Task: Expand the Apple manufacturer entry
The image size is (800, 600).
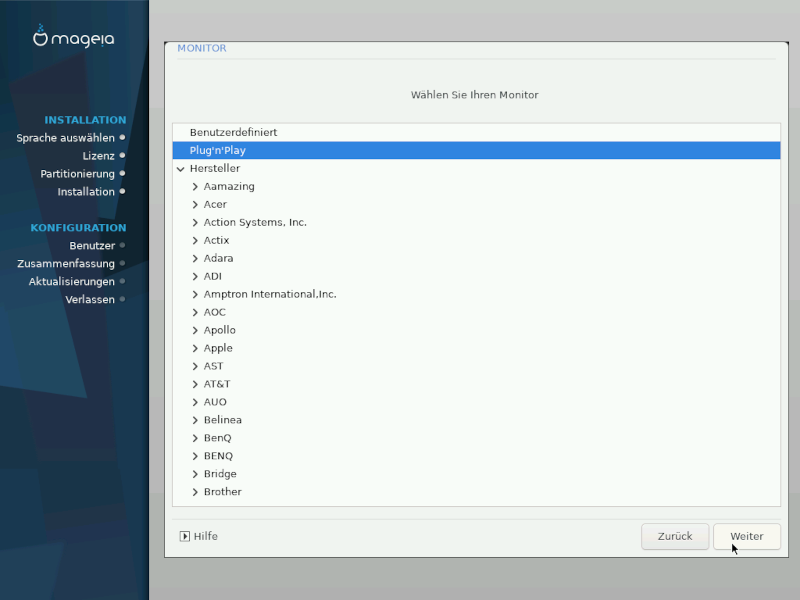Action: [x=195, y=348]
